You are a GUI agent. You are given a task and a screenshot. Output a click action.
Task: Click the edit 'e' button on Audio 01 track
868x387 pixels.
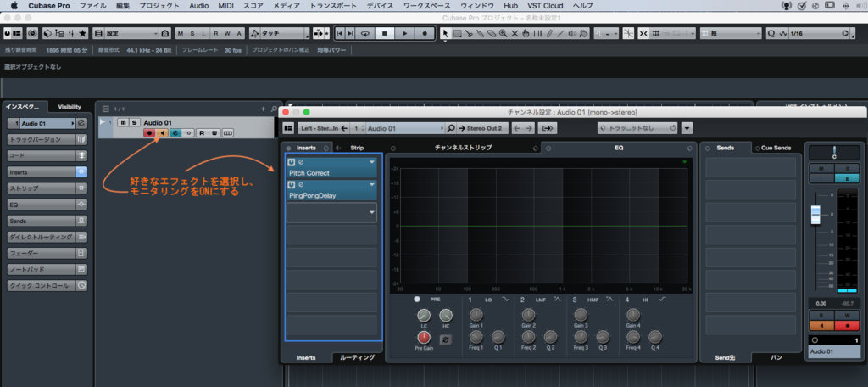176,133
